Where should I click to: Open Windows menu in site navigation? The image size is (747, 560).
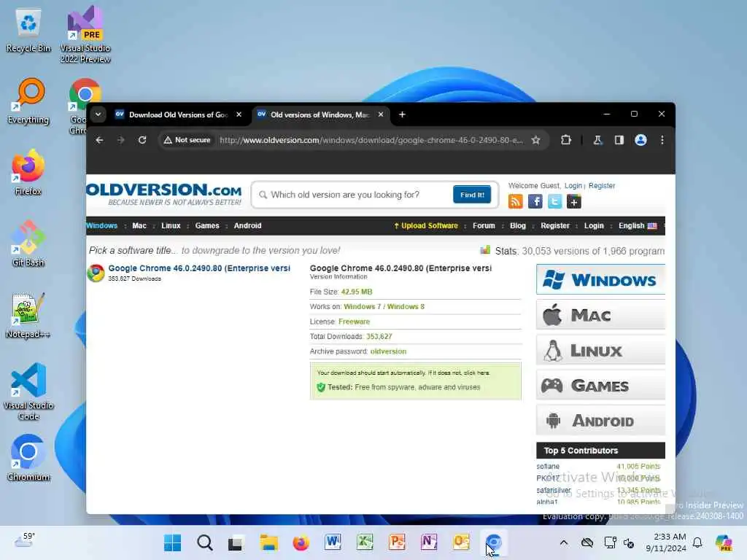point(101,226)
